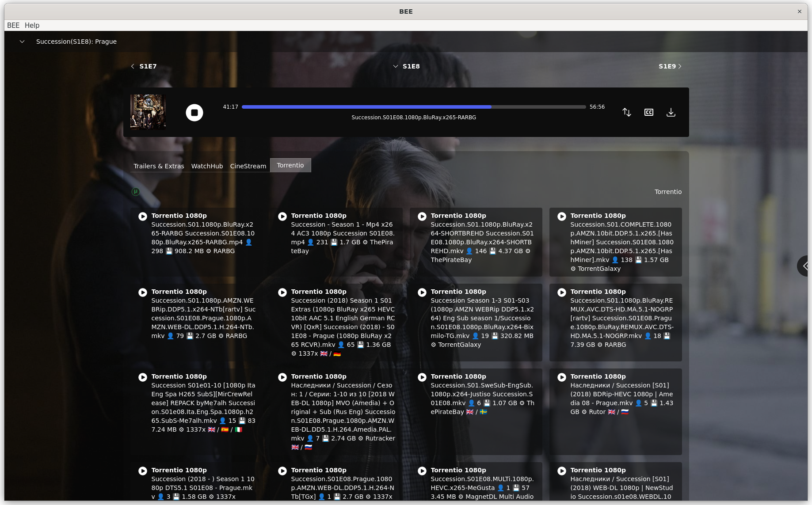Seek on the playback progress bar
Screen dimensions: 812x505
pos(414,107)
